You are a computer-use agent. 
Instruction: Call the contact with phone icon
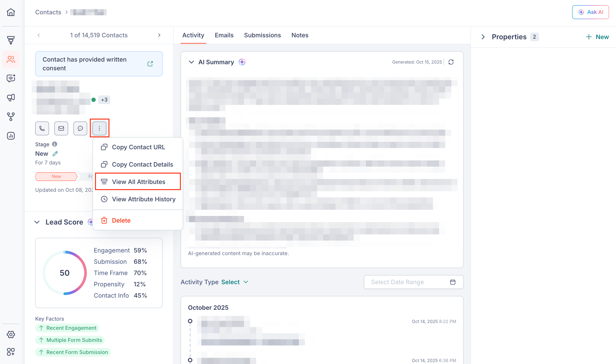coord(42,128)
